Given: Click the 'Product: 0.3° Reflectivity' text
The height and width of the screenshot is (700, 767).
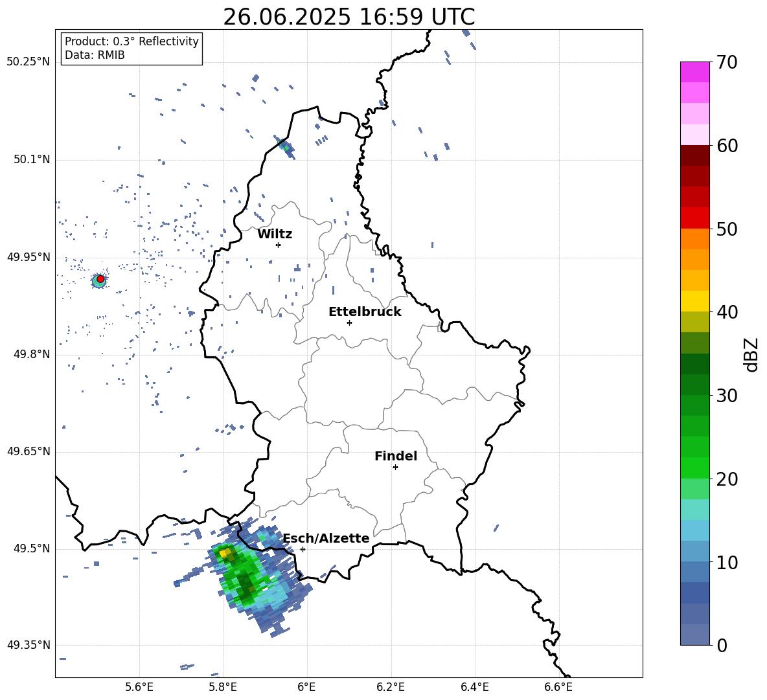Looking at the screenshot, I should (x=132, y=41).
